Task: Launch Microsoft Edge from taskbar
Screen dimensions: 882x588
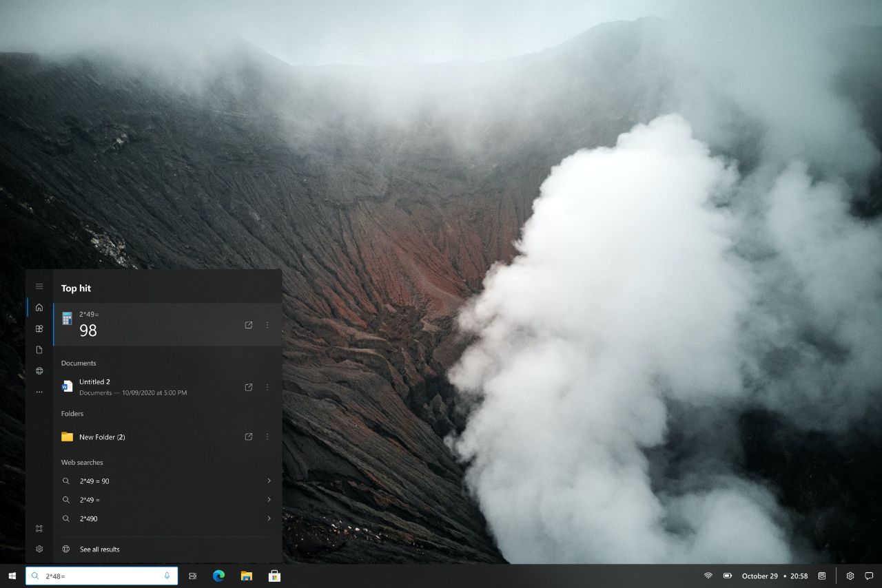Action: point(219,576)
